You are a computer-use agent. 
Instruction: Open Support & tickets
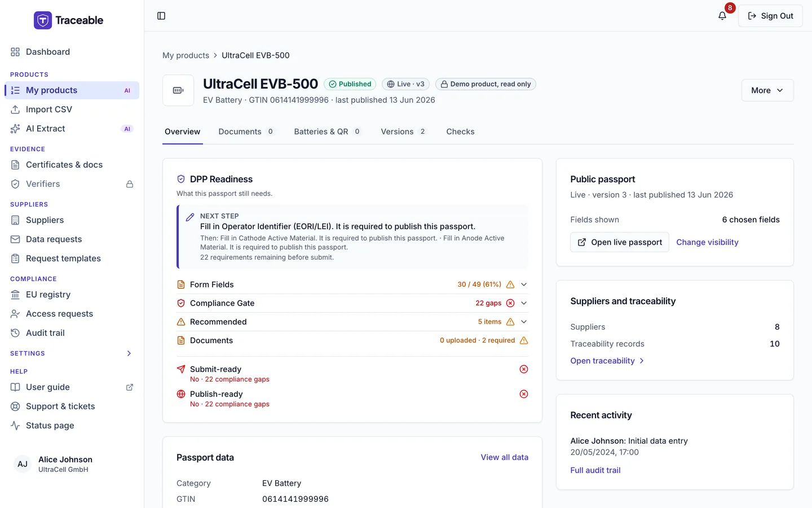(x=72, y=406)
